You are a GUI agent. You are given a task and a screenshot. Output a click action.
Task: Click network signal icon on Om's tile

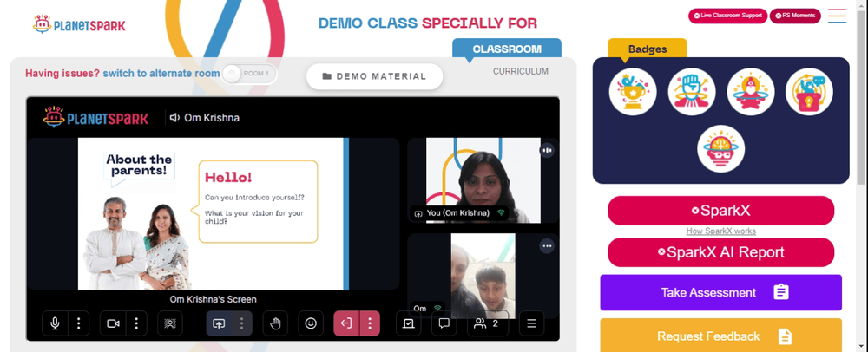tap(437, 309)
